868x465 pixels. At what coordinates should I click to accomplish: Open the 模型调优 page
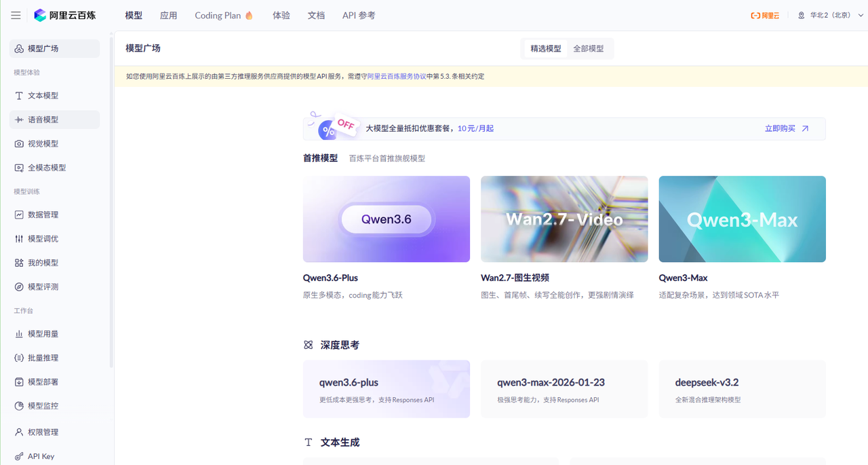[x=43, y=238]
